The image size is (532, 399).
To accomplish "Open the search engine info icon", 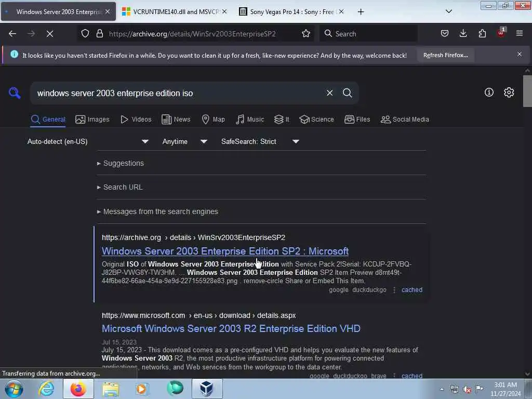I will (489, 92).
